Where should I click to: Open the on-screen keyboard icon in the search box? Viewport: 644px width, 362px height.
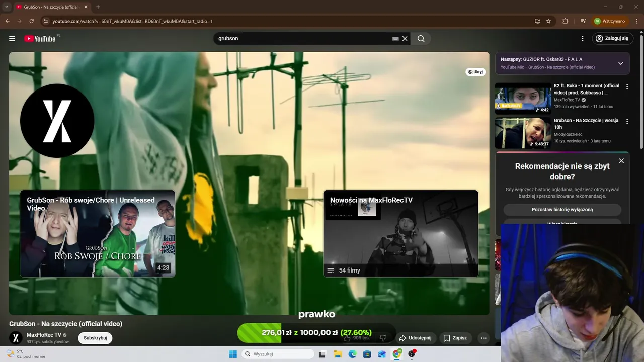click(x=395, y=38)
